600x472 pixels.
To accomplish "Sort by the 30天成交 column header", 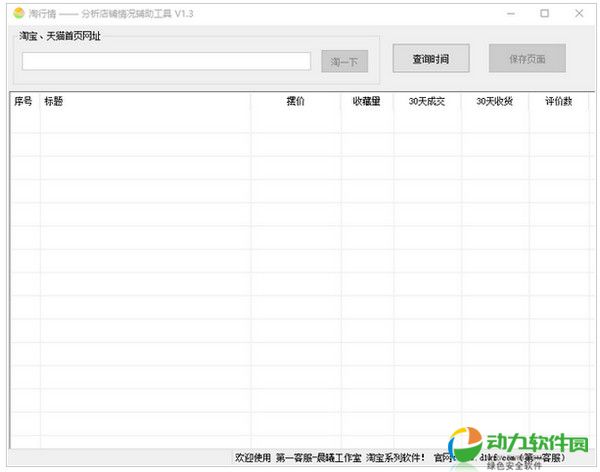I will 427,101.
